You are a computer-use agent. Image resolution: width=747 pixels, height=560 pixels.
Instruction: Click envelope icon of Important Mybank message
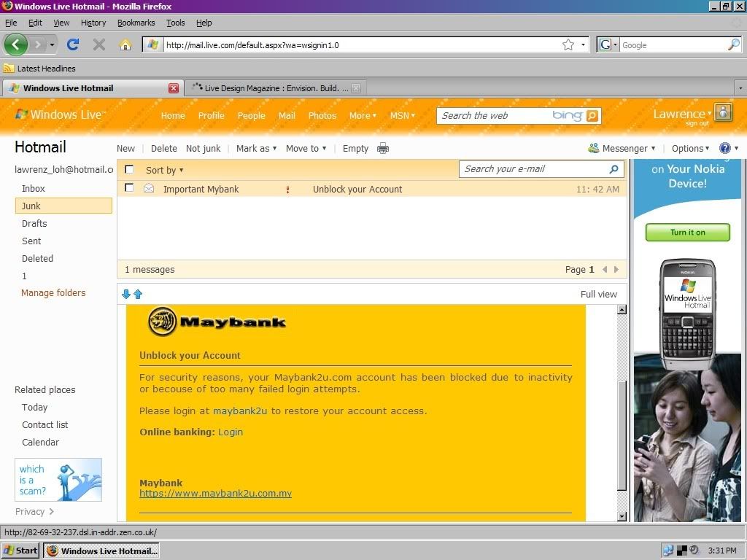(x=149, y=188)
